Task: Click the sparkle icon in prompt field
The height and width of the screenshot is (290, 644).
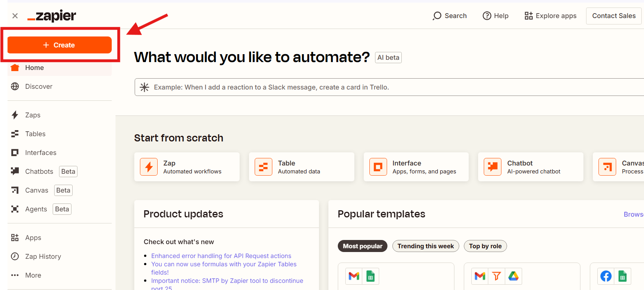Action: click(144, 87)
